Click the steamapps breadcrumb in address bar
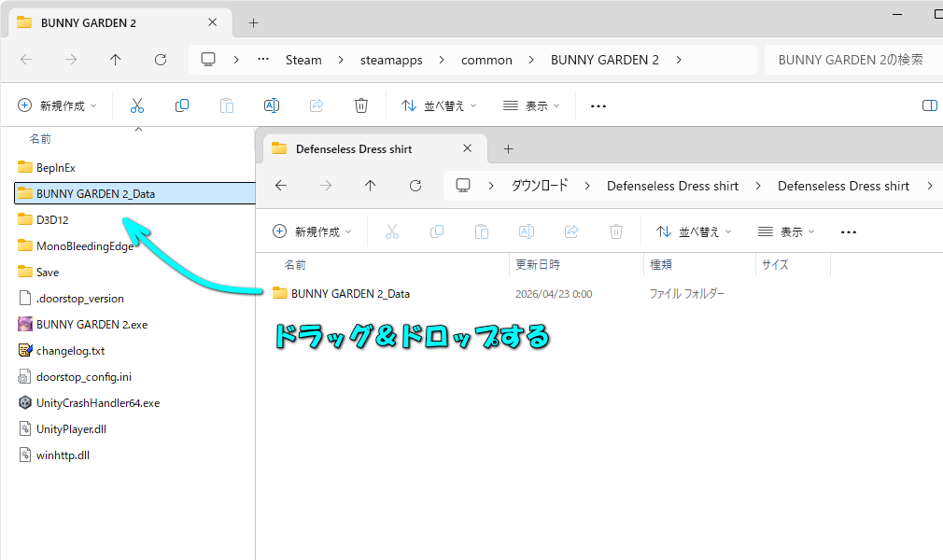 (391, 60)
